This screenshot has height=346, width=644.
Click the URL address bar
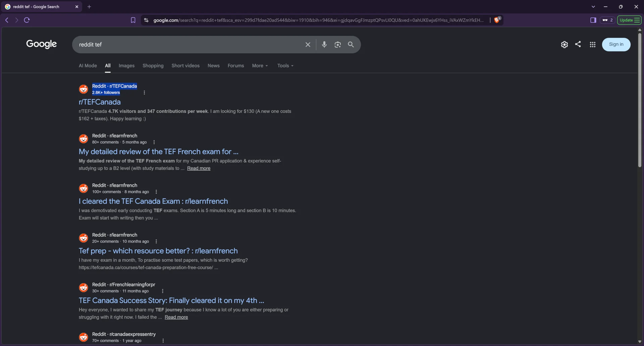pos(318,20)
